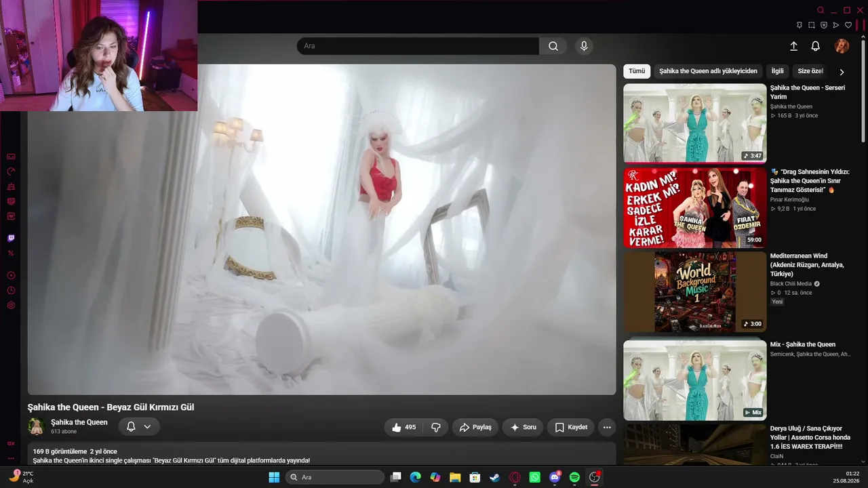The image size is (868, 488).
Task: Open Şahika the Queen - Serseri Yarim title
Action: [x=808, y=92]
